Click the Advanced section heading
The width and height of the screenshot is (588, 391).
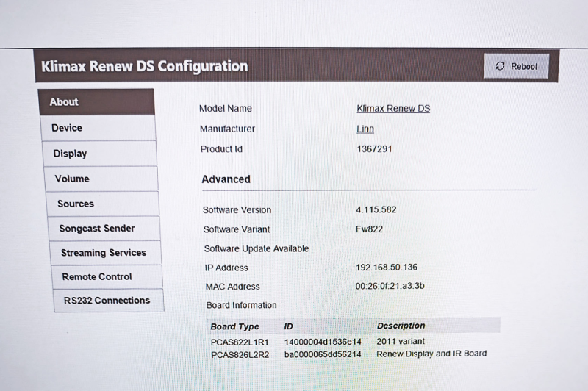(x=226, y=179)
